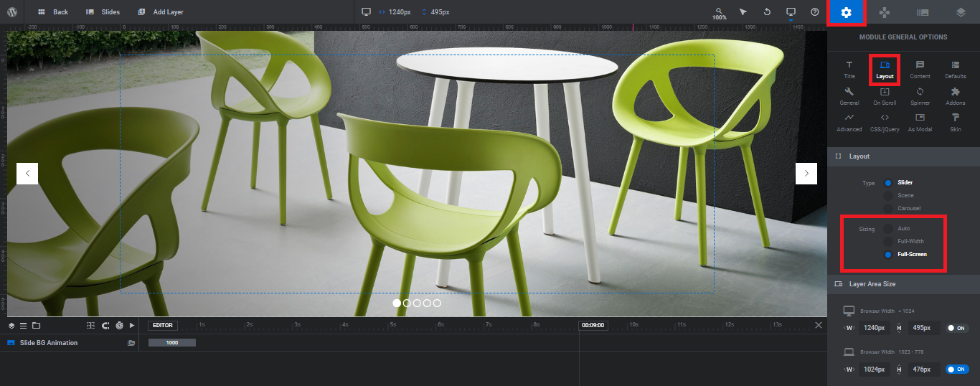Open the General options section
Image resolution: width=980 pixels, height=386 pixels.
(849, 96)
